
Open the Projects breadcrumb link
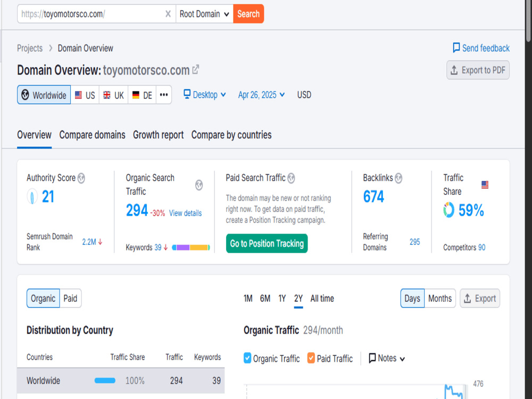coord(30,48)
